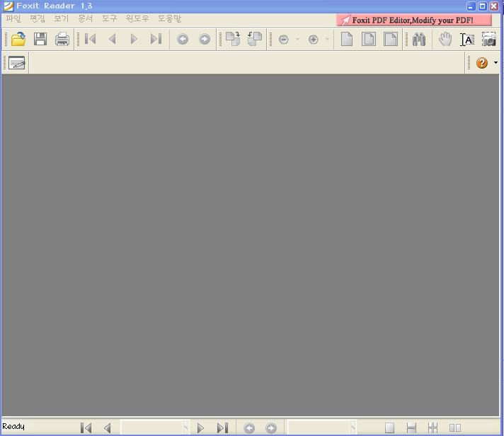Screen dimensions: 504x436
Task: Go to first page in top toolbar
Action: tap(91, 39)
